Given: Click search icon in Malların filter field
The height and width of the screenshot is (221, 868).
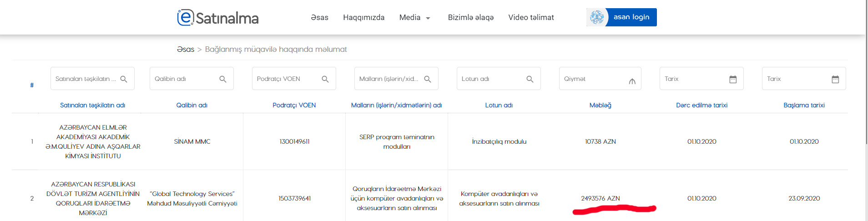Looking at the screenshot, I should click(x=428, y=79).
